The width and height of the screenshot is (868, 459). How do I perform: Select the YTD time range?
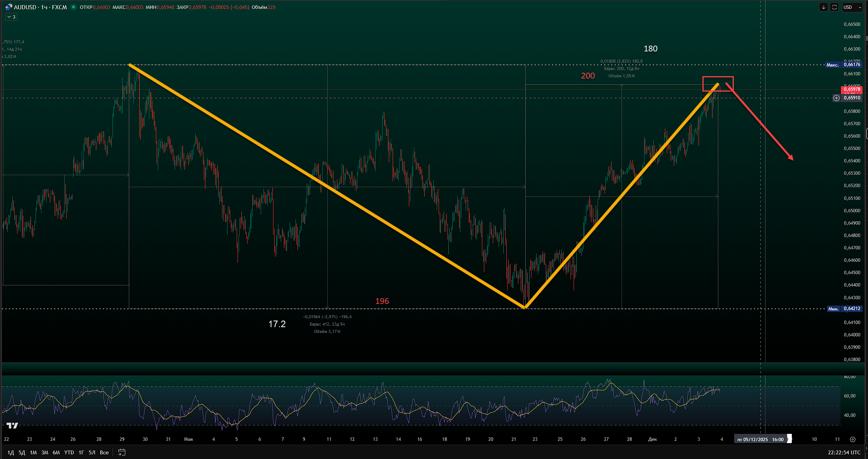pyautogui.click(x=69, y=452)
